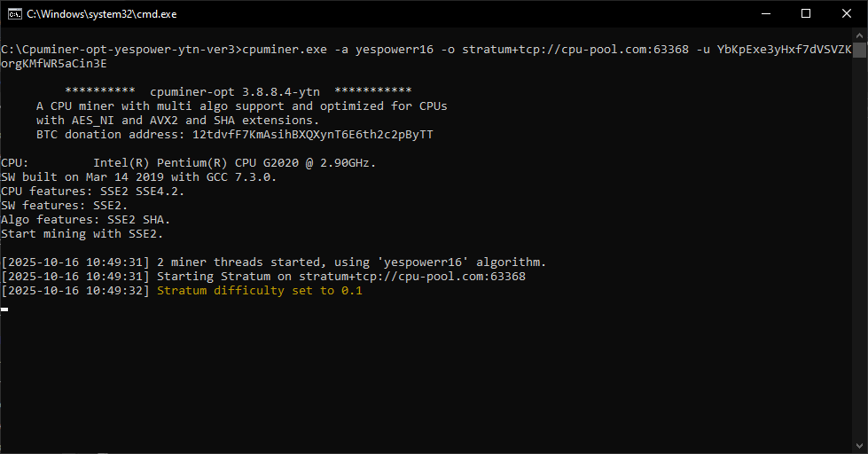Minimize the command prompt window
Image resolution: width=868 pixels, height=454 pixels.
click(766, 14)
